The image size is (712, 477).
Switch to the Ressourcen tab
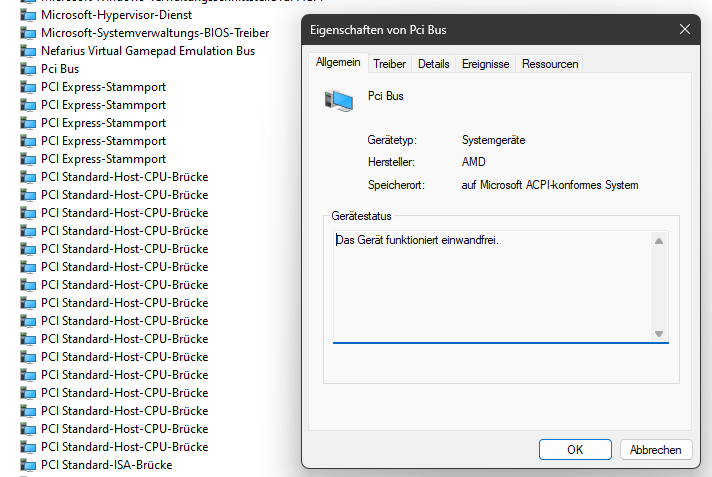point(549,64)
